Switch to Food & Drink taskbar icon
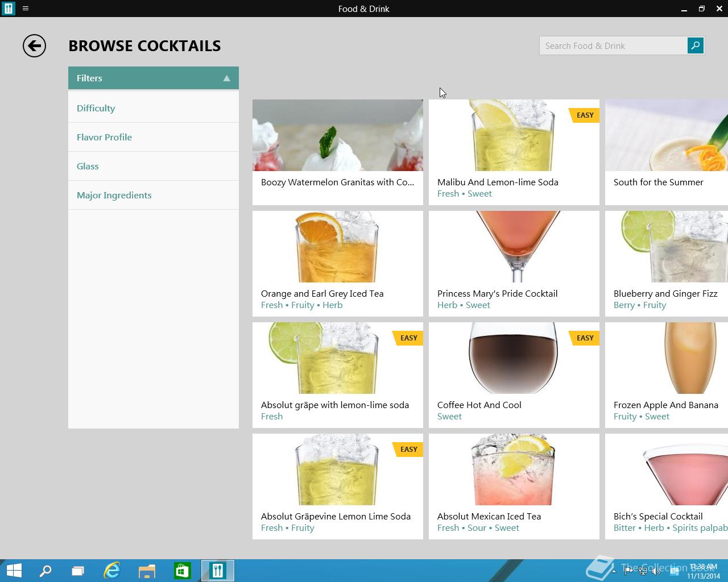The width and height of the screenshot is (728, 582). tap(217, 570)
